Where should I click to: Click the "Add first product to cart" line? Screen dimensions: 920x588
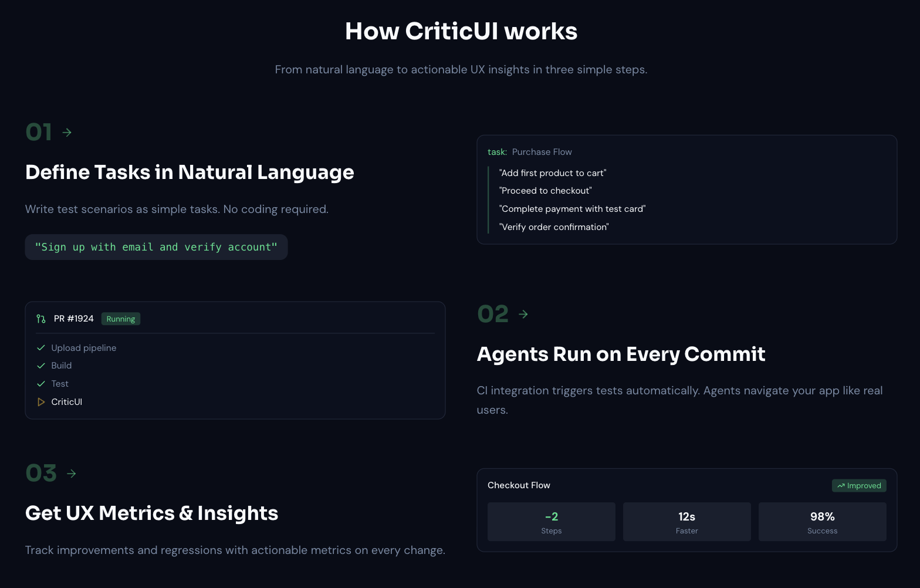pos(553,173)
